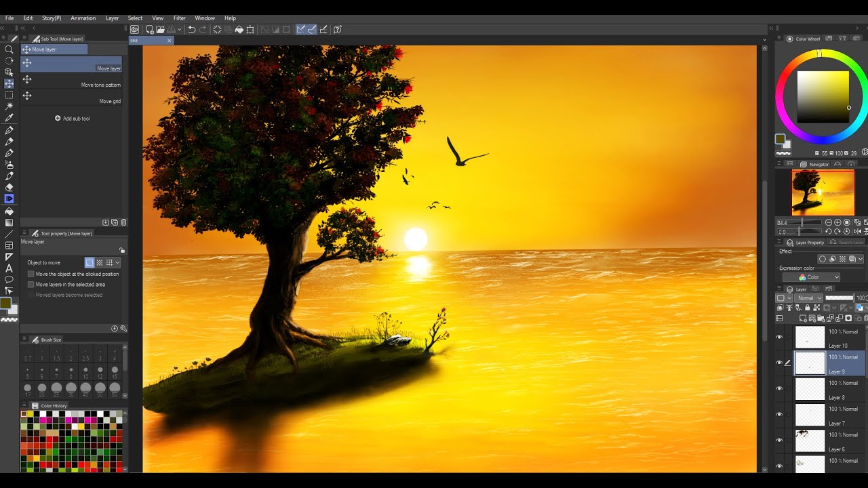Expand the Object to move options arrow

click(x=117, y=262)
